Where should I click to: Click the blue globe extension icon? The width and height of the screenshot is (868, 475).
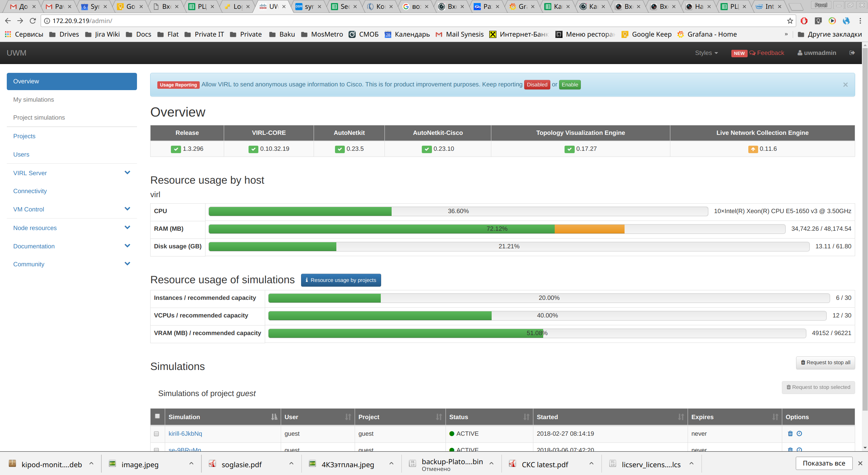[x=846, y=21]
